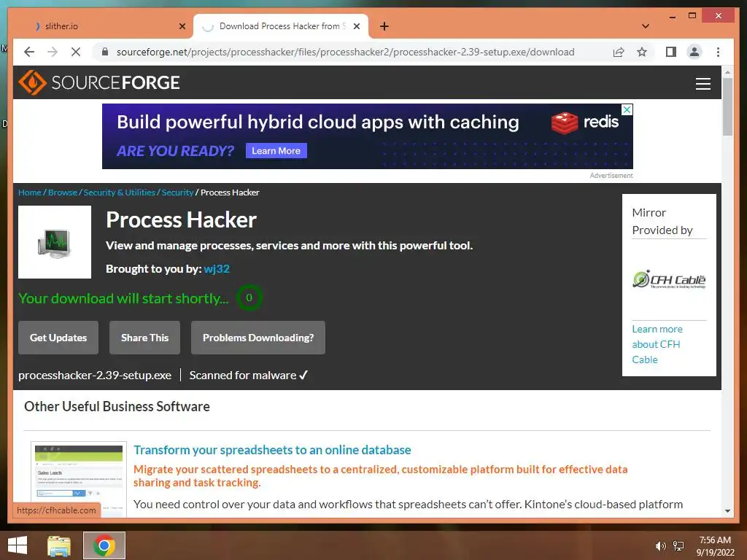Click Problems Downloading? button
This screenshot has width=747, height=560.
(x=258, y=338)
